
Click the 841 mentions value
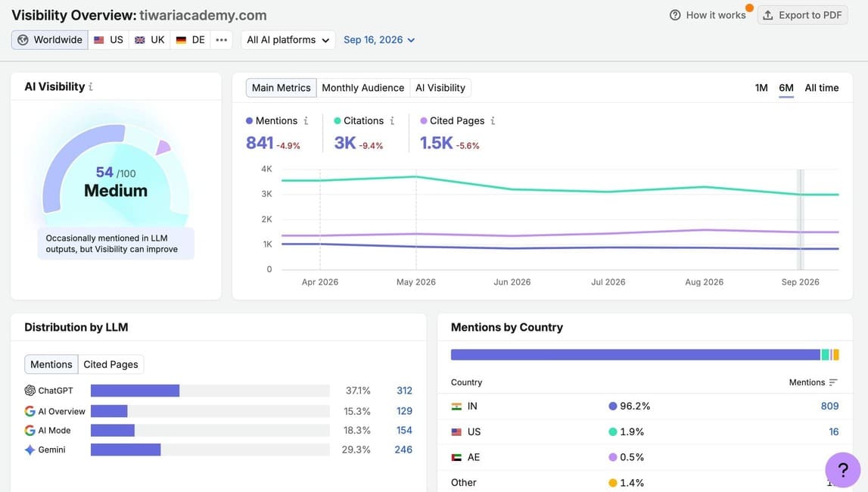260,143
